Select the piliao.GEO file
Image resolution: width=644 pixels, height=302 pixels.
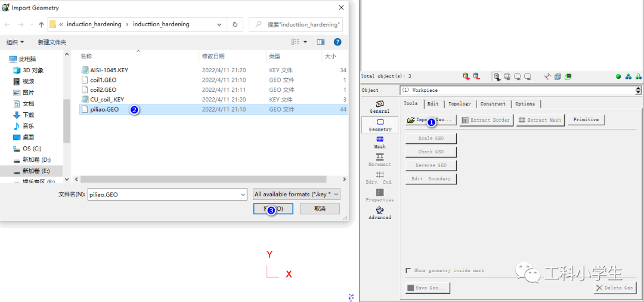213,109
